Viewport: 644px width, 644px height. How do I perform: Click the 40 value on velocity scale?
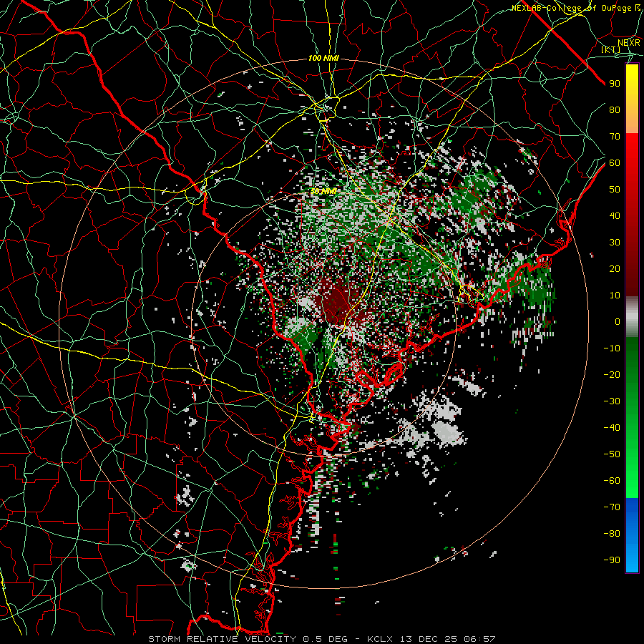(615, 216)
